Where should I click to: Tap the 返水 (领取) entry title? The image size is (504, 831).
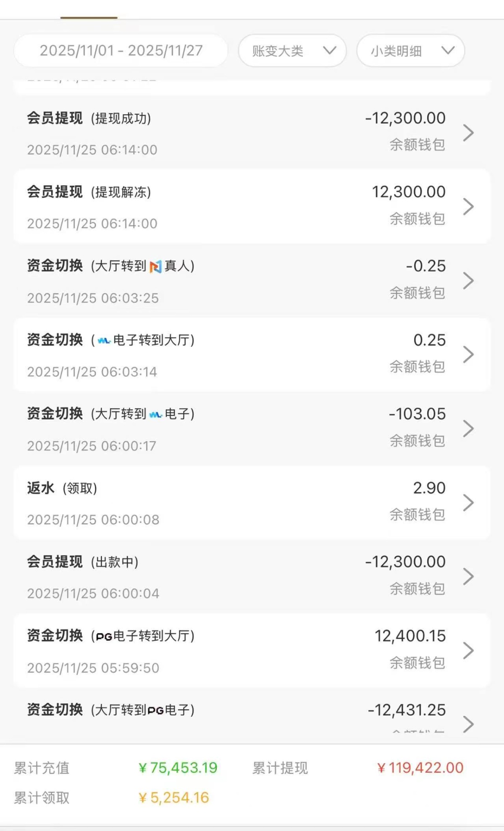click(x=62, y=488)
